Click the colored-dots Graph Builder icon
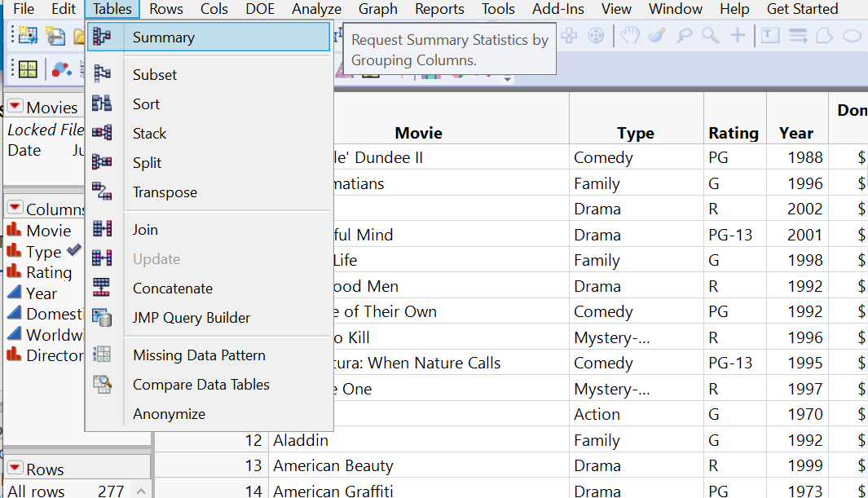 click(61, 70)
